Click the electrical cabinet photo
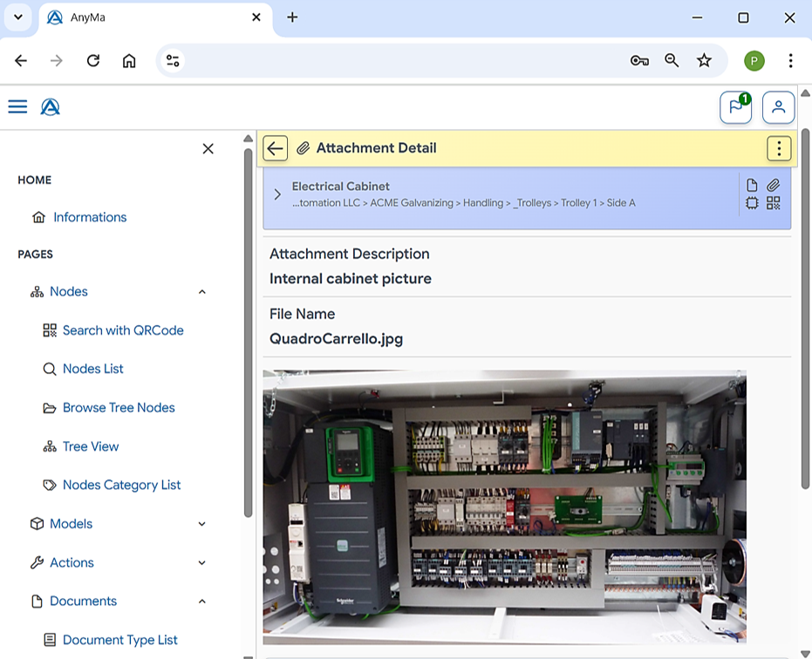 point(504,506)
